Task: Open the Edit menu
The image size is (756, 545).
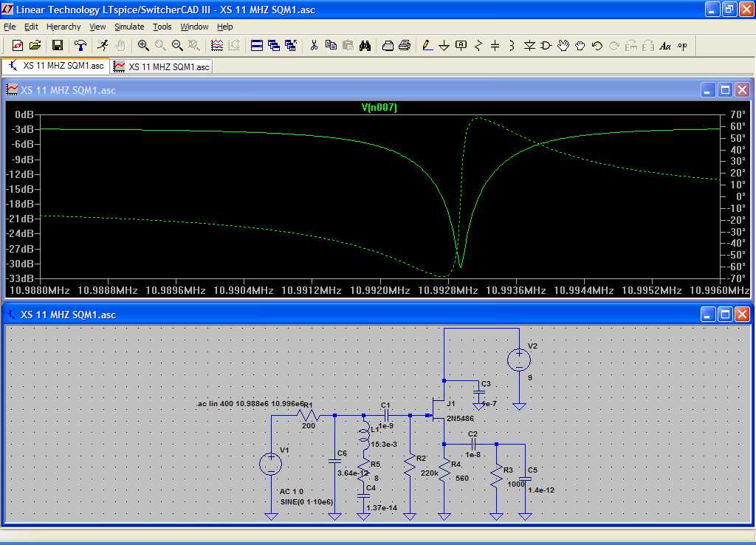Action: (31, 27)
